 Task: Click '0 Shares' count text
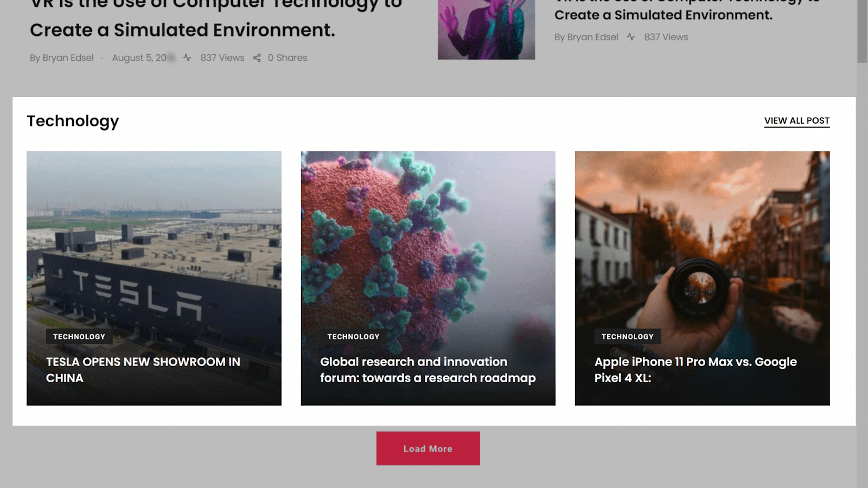click(288, 57)
